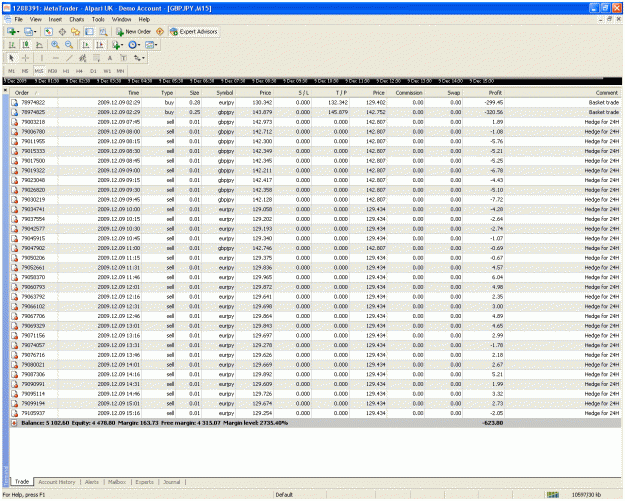This screenshot has width=625, height=501.
Task: Switch to H1 timeframe
Action: pyautogui.click(x=66, y=71)
